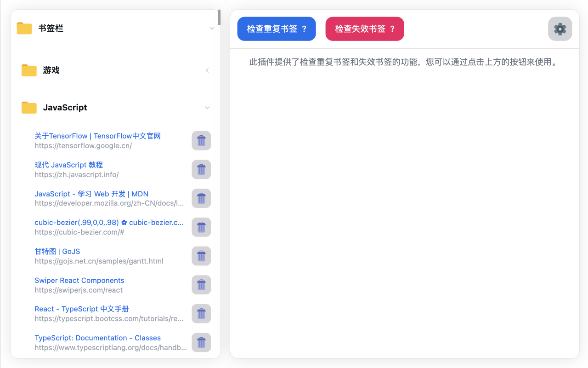
Task: Delete the TensorFlow 中文官网 bookmark
Action: [201, 140]
